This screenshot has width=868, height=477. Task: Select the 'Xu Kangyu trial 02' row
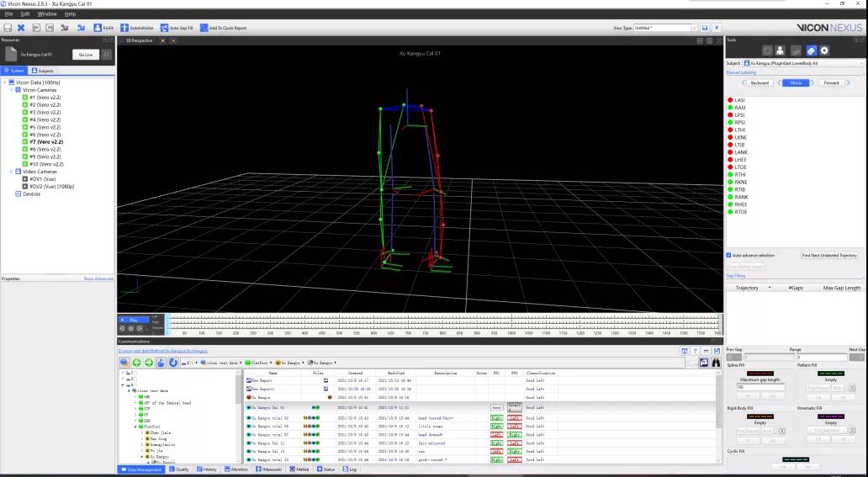coord(480,418)
